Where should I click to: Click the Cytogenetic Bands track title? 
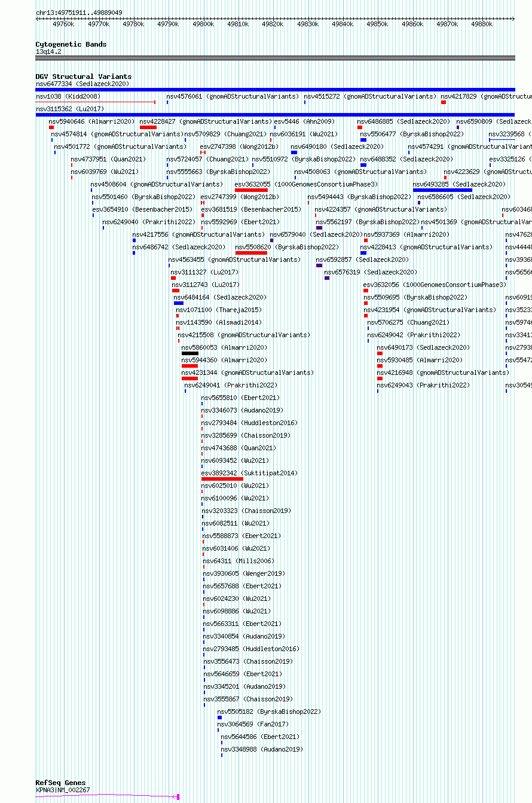71,44
